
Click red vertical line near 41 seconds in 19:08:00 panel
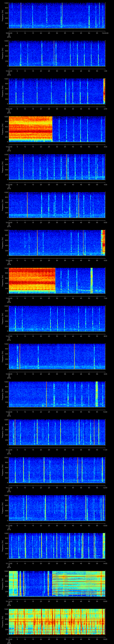click(x=74, y=356)
